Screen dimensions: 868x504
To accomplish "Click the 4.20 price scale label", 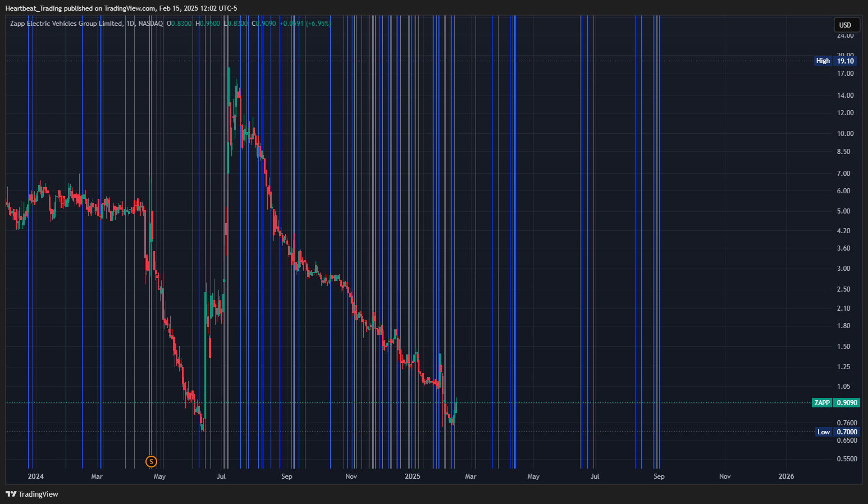I will pos(843,231).
